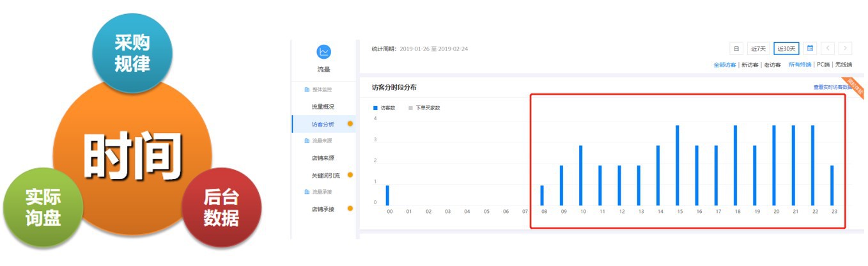Click the 时间 orange circle

click(x=132, y=157)
